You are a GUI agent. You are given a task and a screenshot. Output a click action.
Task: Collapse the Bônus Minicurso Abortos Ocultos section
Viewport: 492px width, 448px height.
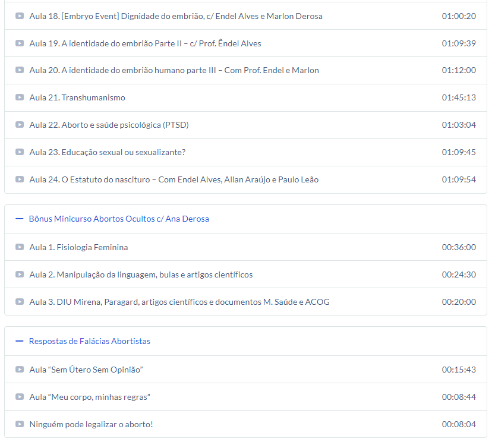119,219
